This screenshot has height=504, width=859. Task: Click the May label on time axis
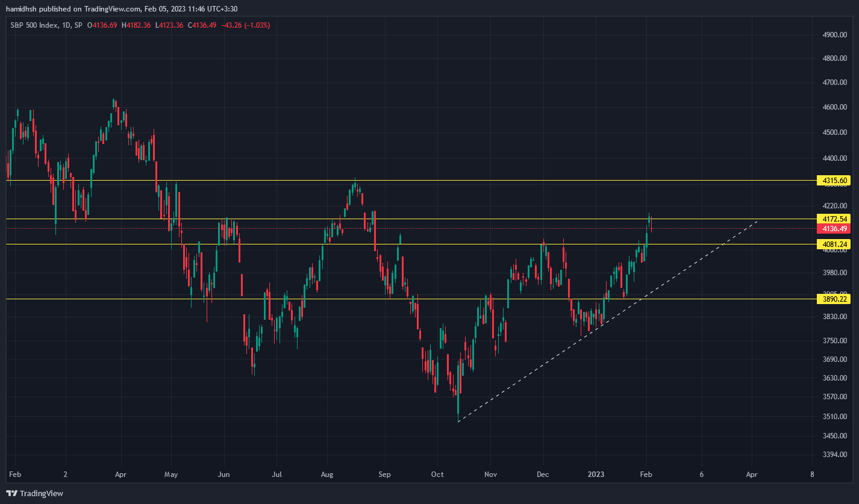171,474
